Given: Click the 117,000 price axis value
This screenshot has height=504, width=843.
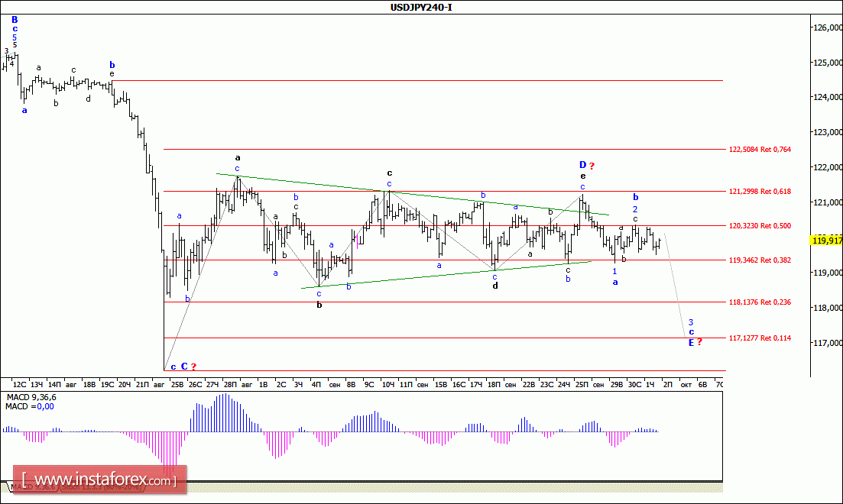Looking at the screenshot, I should click(828, 343).
